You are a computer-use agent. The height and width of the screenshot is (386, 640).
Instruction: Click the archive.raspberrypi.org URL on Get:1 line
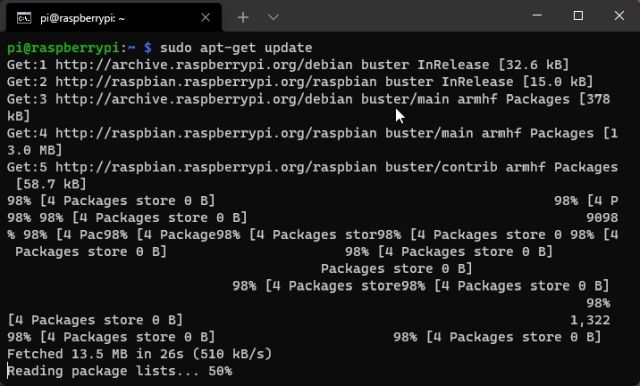pos(204,65)
